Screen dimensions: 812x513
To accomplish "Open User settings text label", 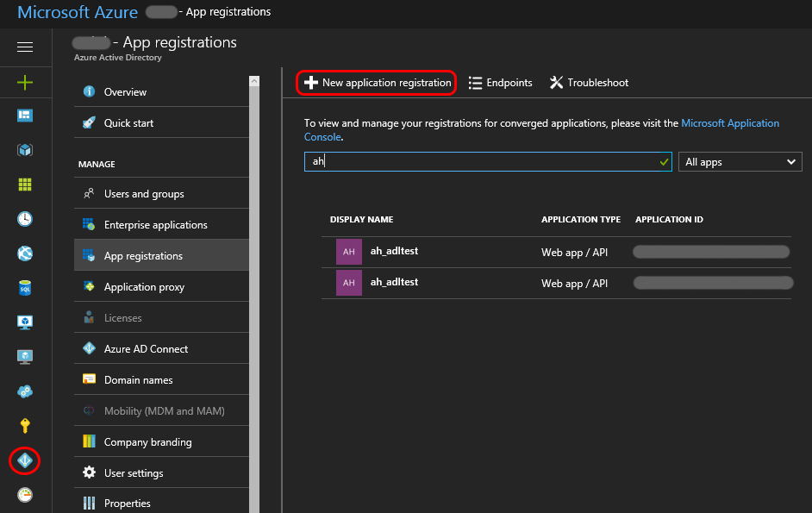I will click(x=134, y=473).
